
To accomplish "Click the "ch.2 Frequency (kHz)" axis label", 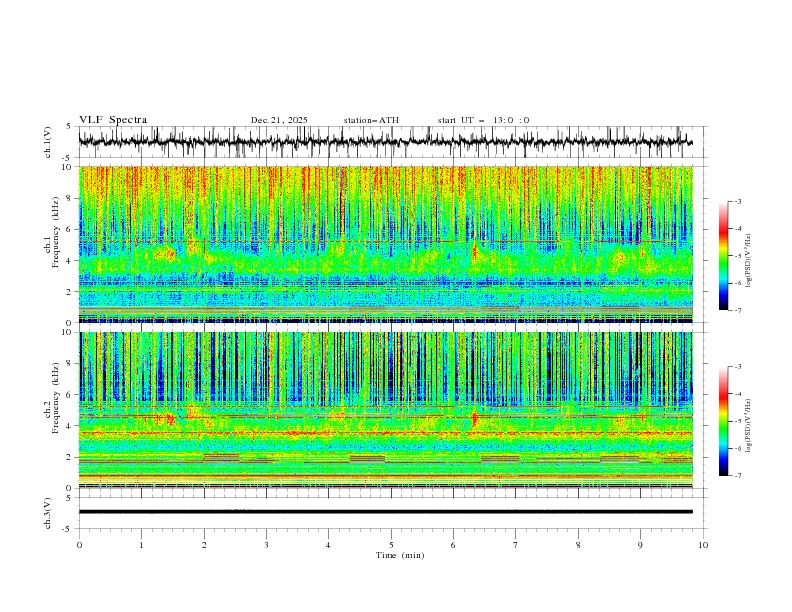I will pyautogui.click(x=52, y=398).
